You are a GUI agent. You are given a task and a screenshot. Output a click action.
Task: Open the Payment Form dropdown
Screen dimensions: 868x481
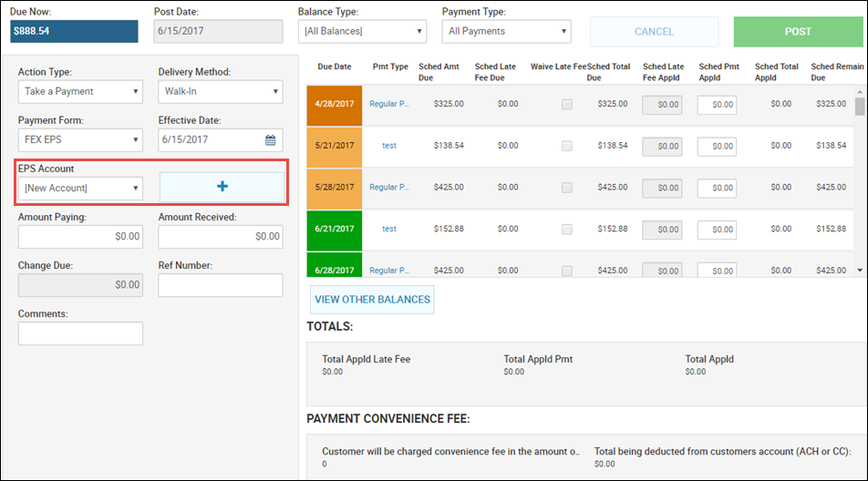click(80, 140)
